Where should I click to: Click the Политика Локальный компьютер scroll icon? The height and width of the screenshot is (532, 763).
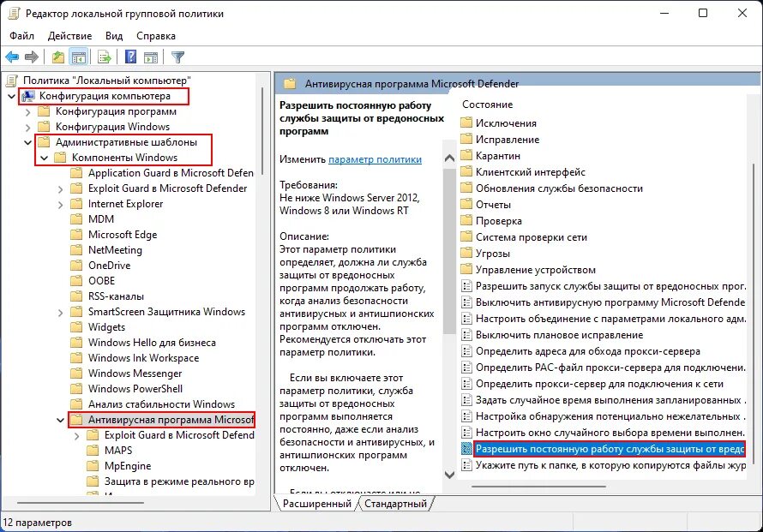(x=12, y=81)
